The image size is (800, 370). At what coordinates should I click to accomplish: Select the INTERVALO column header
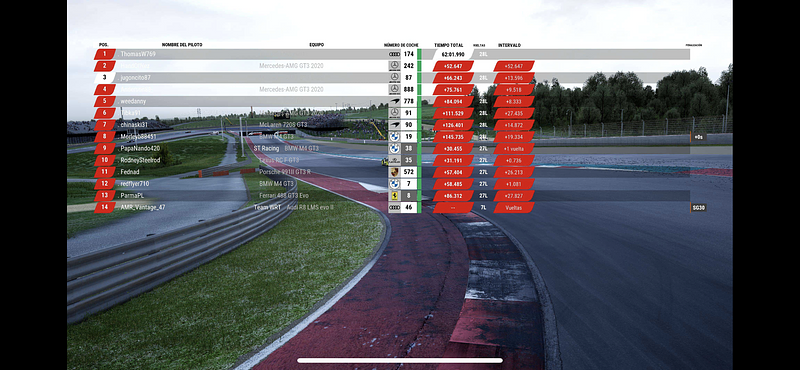tap(509, 45)
